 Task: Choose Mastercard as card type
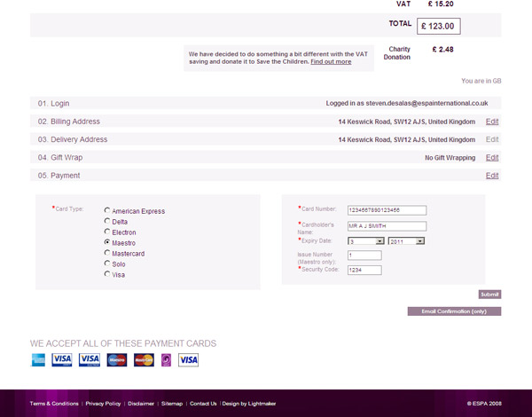coord(107,253)
